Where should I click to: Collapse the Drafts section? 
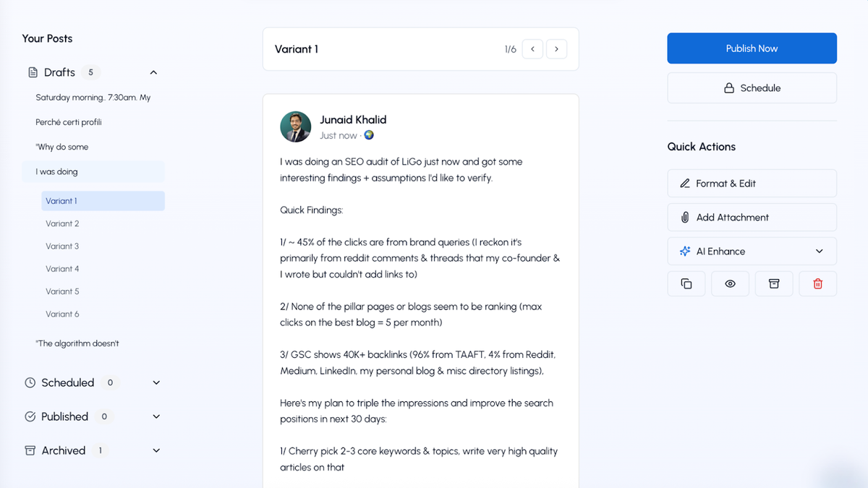[153, 72]
